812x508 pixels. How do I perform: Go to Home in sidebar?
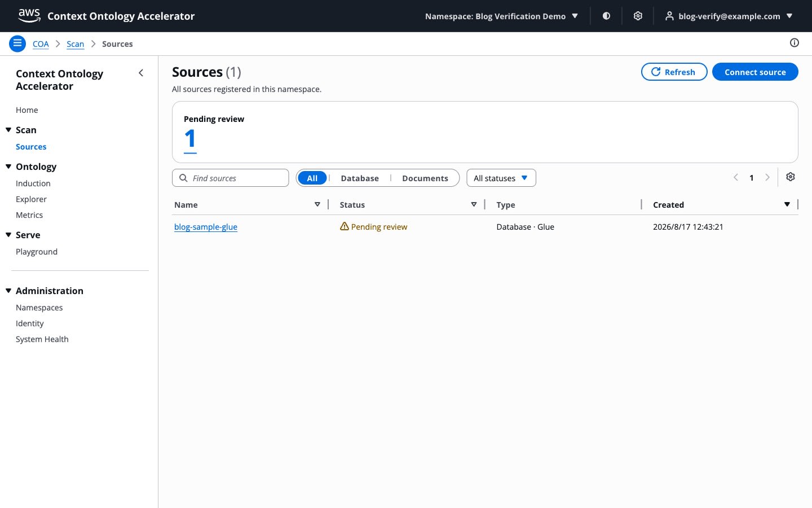tap(27, 110)
